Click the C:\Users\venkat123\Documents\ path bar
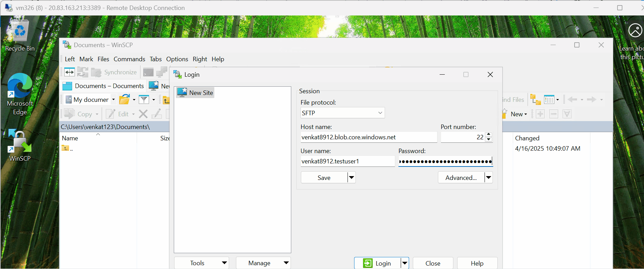The width and height of the screenshot is (644, 269). click(x=115, y=127)
